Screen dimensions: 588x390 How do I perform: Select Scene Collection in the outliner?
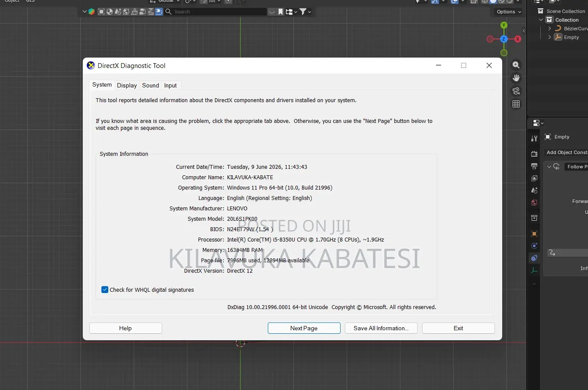click(x=565, y=11)
